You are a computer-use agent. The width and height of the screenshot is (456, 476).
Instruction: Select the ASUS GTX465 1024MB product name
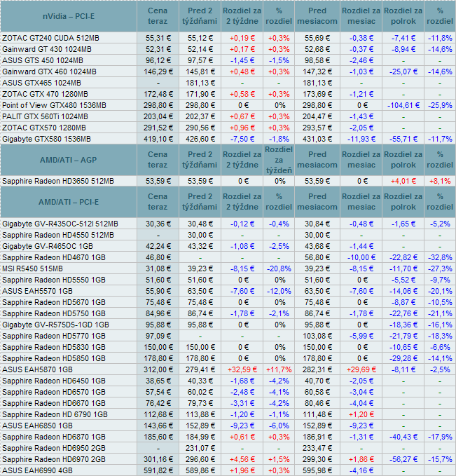click(x=41, y=83)
